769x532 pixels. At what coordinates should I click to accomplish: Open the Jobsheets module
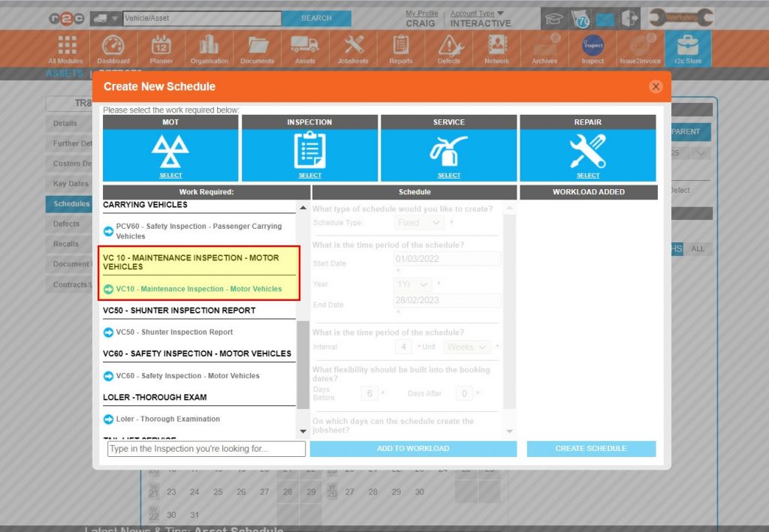point(352,47)
